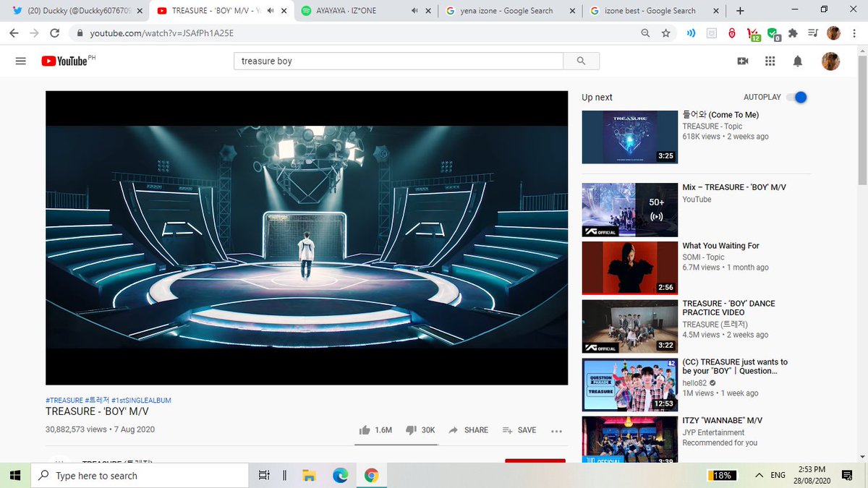Open the YouTube notifications bell
Viewport: 868px width, 488px height.
[798, 61]
